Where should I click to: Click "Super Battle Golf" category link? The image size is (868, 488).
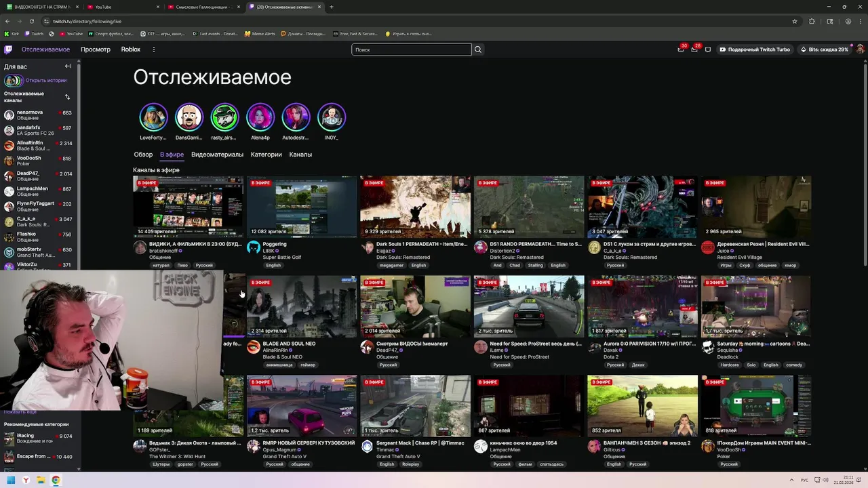coord(282,258)
